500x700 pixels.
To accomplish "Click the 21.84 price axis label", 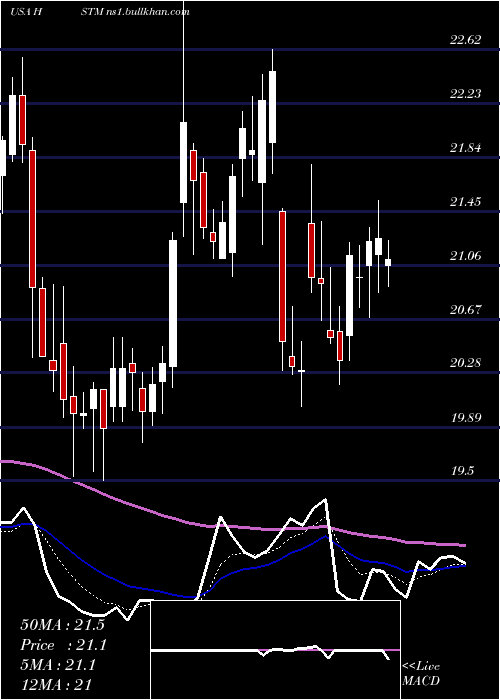I will point(466,148).
